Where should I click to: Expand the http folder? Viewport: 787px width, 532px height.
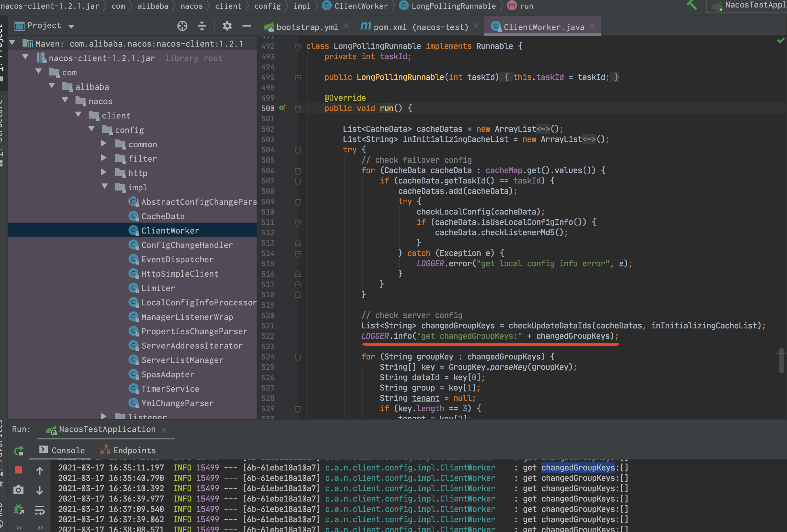(104, 172)
